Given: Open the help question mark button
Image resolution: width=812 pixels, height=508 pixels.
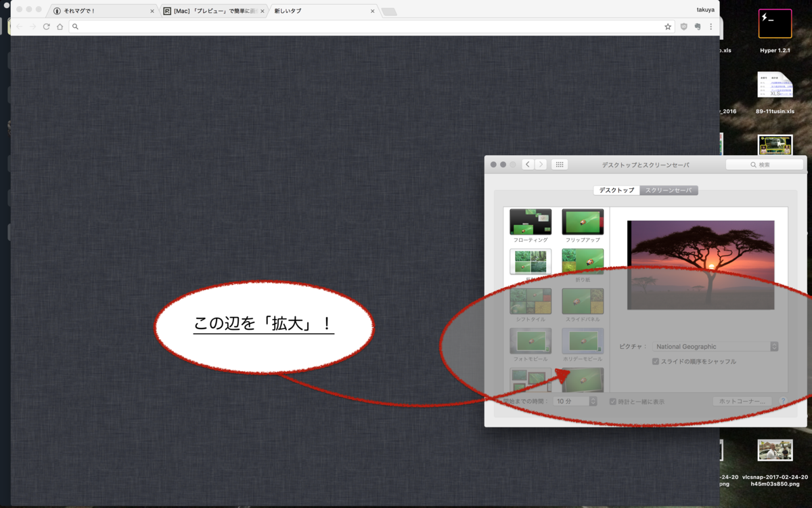Looking at the screenshot, I should pyautogui.click(x=783, y=401).
